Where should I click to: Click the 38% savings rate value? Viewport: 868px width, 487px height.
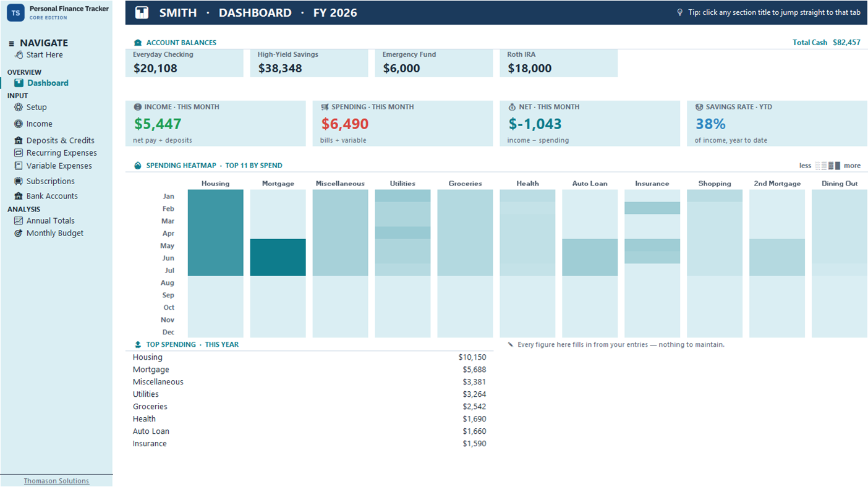[710, 124]
